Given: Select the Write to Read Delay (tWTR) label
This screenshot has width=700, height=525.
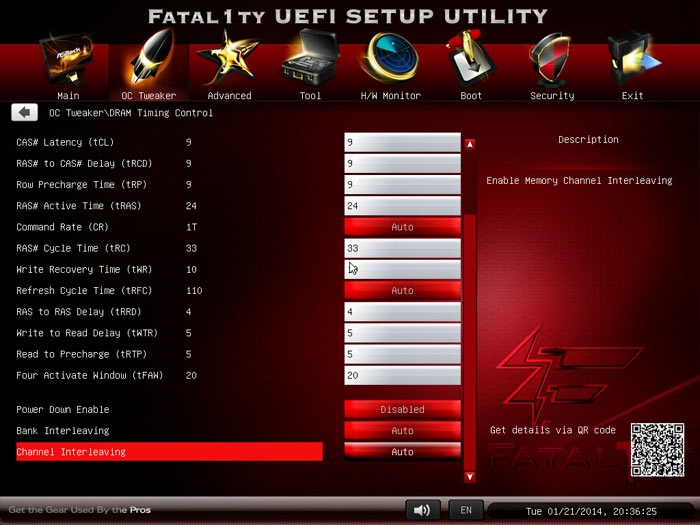Looking at the screenshot, I should (x=87, y=333).
